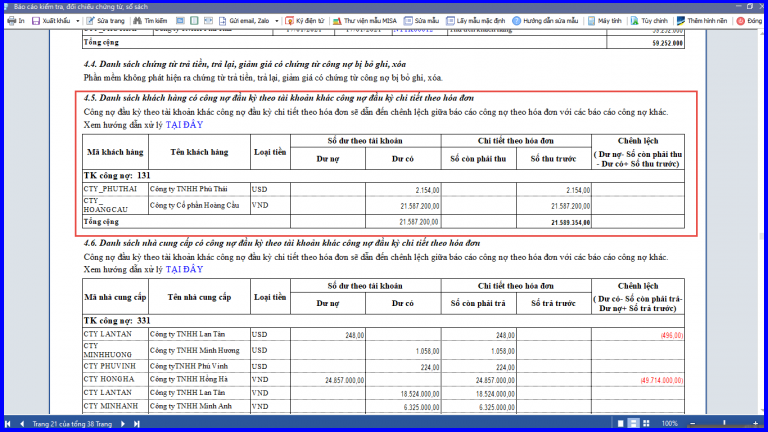Click the Thêm hình nền background icon
This screenshot has height=432, width=768.
(x=681, y=21)
